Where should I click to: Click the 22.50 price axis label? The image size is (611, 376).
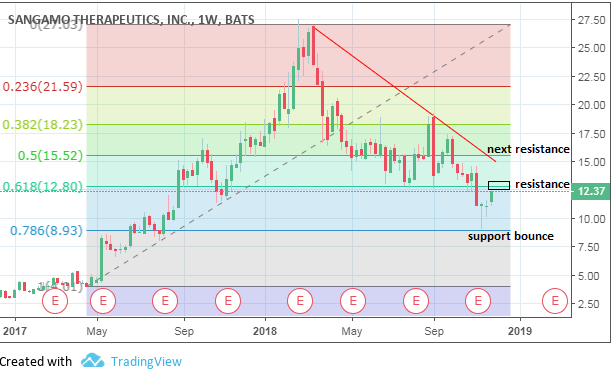(591, 77)
